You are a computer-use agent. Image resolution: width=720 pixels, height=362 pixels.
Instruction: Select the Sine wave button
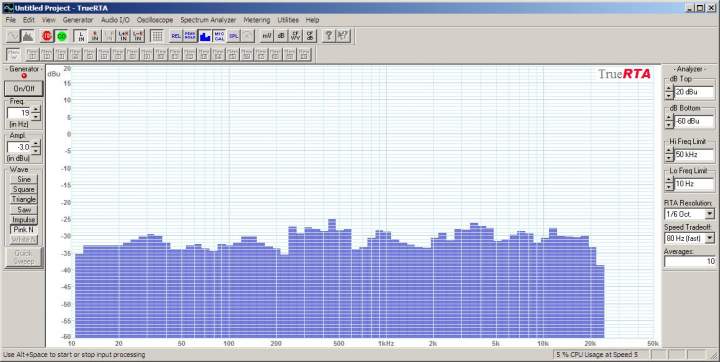(24, 179)
